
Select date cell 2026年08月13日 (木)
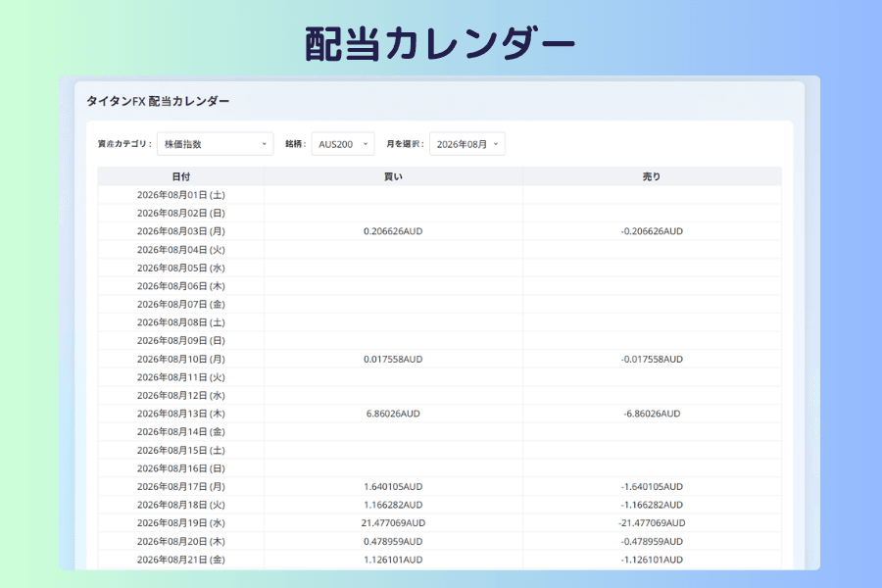coord(181,414)
